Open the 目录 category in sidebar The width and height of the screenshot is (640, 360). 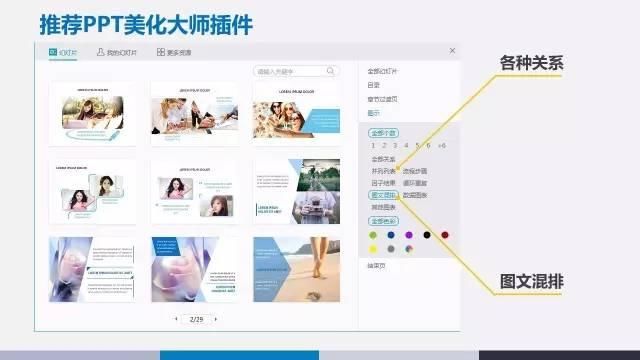tap(373, 85)
